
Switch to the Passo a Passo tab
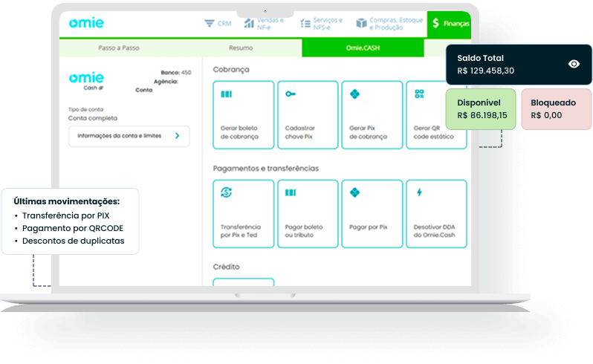tap(119, 48)
